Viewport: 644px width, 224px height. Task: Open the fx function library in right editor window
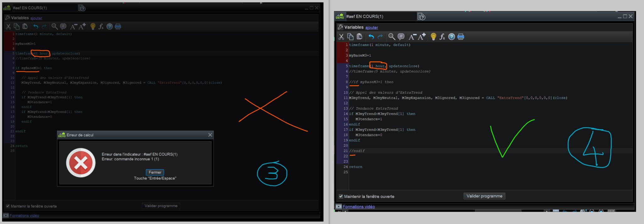tap(442, 37)
